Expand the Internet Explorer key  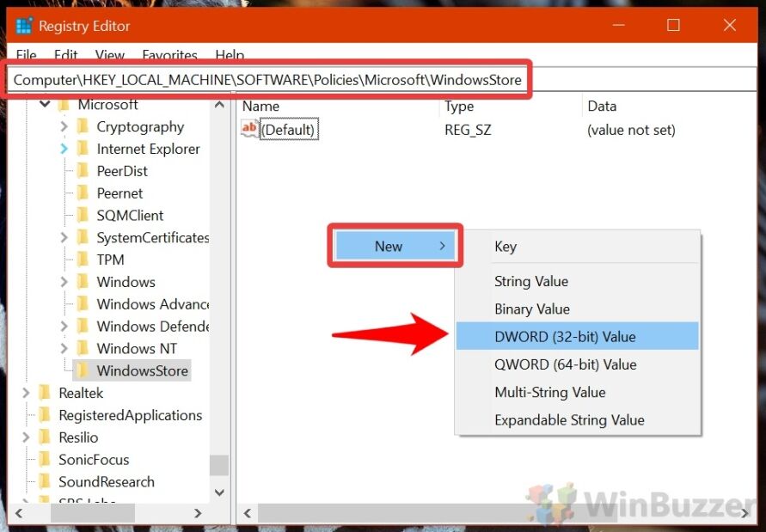(64, 149)
